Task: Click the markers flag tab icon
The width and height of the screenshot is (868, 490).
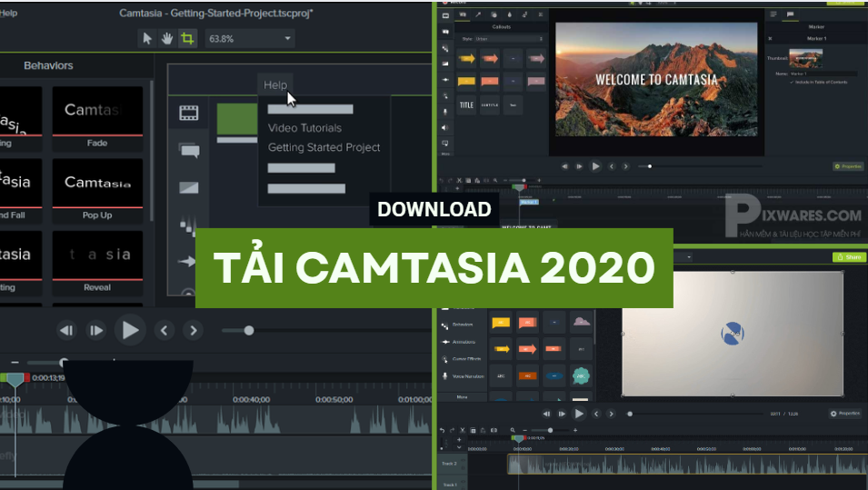Action: pos(790,15)
